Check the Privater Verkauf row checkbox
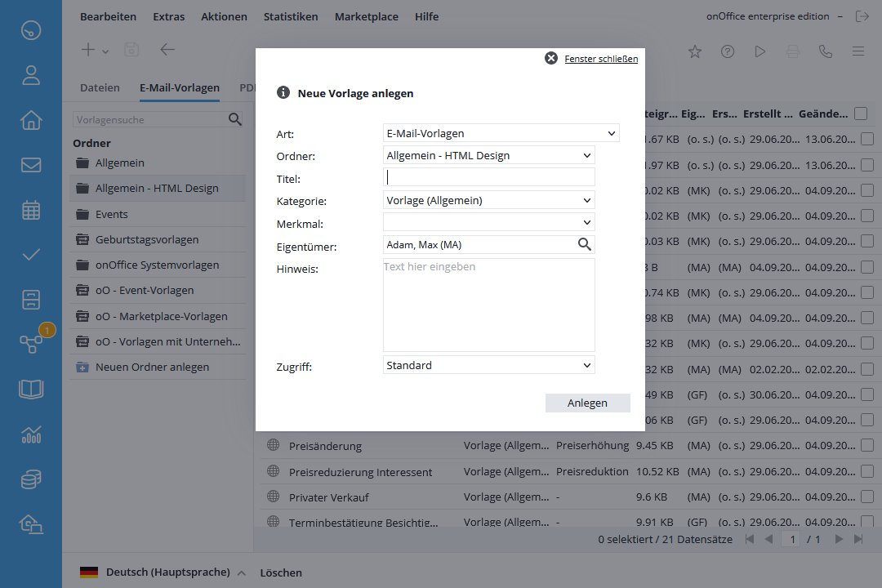 pos(867,497)
